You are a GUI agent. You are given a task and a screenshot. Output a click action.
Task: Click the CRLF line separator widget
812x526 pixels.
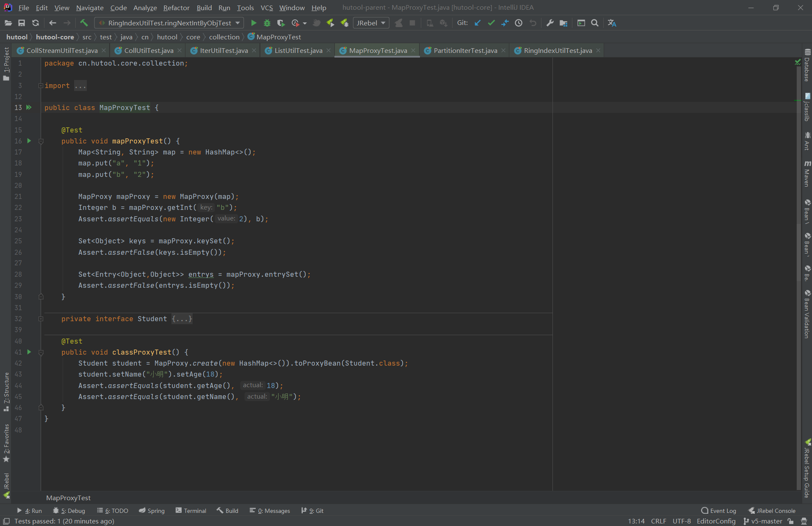click(658, 521)
